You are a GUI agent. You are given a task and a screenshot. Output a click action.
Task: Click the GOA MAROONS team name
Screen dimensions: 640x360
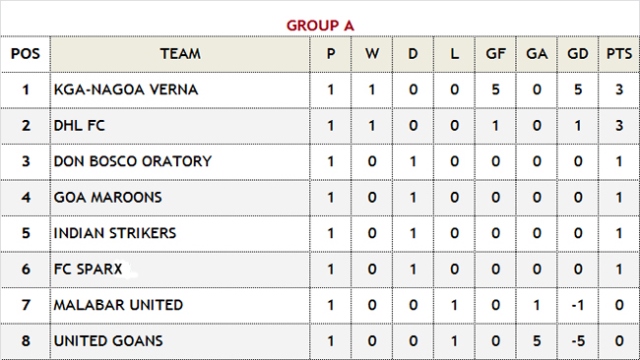pos(108,197)
